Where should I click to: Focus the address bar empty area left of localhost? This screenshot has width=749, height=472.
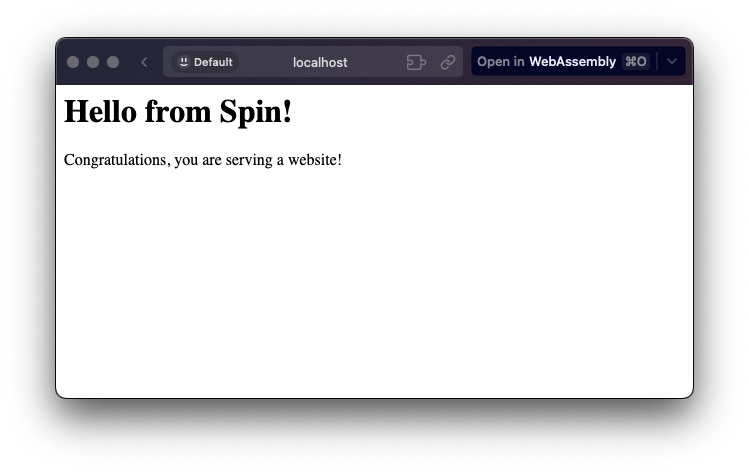point(265,62)
